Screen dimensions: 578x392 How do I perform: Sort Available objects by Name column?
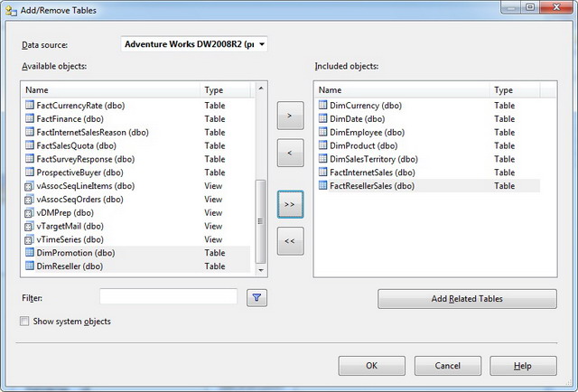tap(112, 90)
